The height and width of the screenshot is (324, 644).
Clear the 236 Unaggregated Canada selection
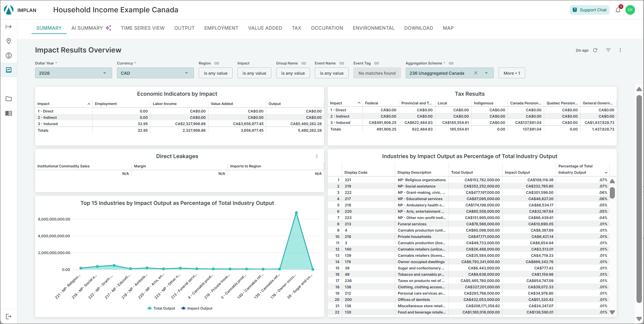click(x=476, y=73)
